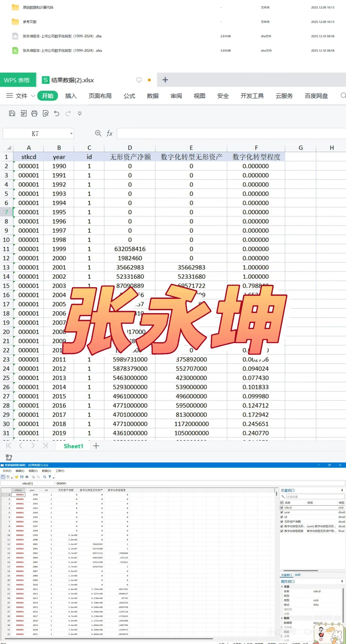
Task: Go to previous sheet arrow
Action: point(21,446)
